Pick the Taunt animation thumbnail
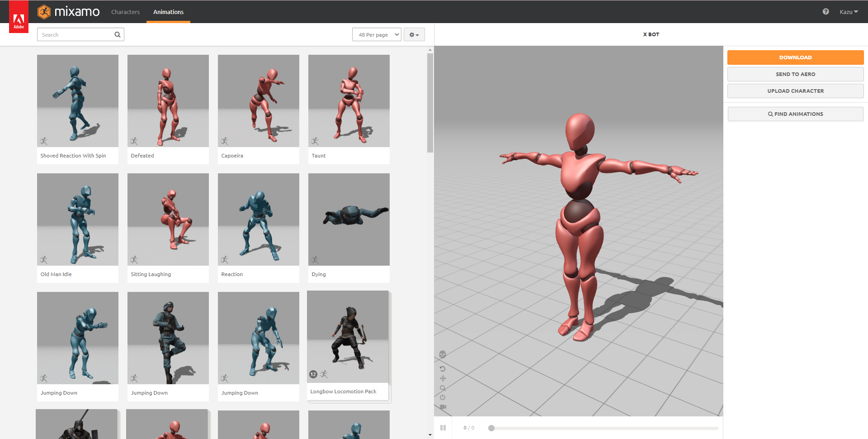Screen dimensions: 868x439 pos(349,101)
